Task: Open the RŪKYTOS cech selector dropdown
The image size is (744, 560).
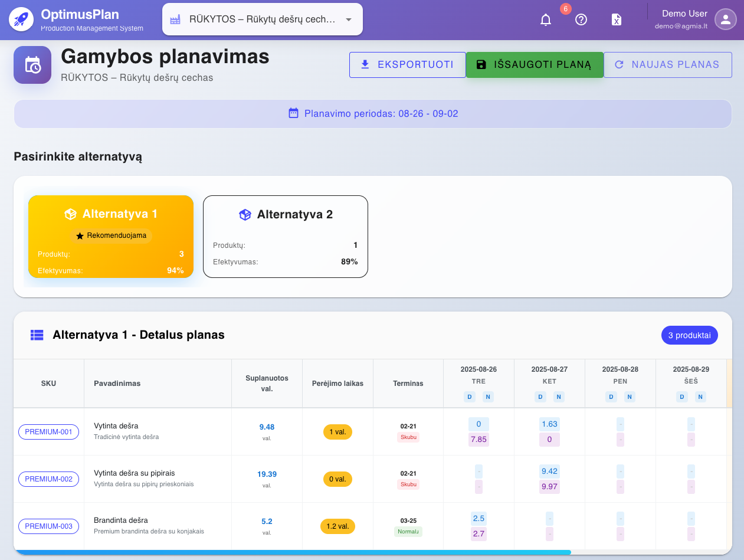Action: 263,19
